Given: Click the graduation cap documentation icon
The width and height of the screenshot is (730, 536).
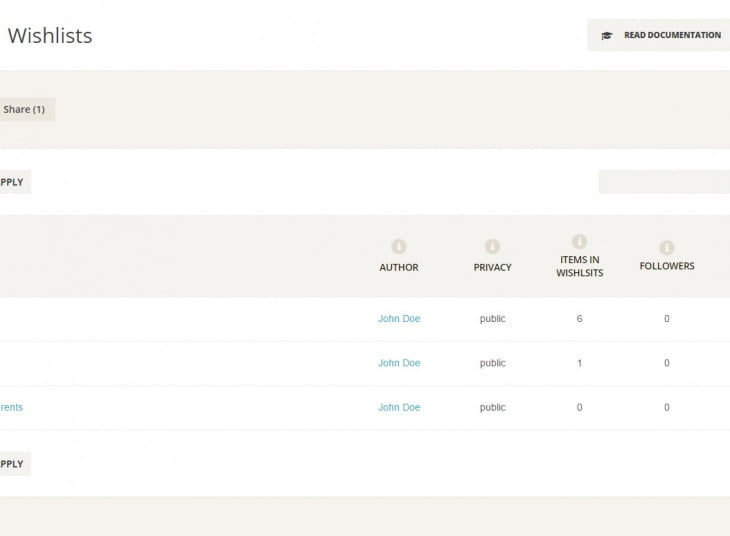Looking at the screenshot, I should [607, 36].
